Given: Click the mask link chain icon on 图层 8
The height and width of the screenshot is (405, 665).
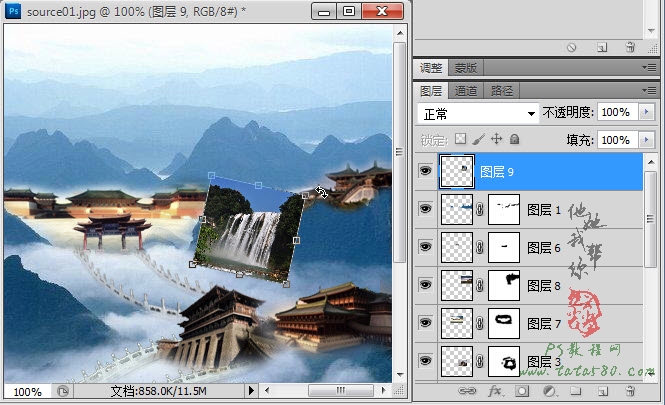Looking at the screenshot, I should [x=480, y=285].
